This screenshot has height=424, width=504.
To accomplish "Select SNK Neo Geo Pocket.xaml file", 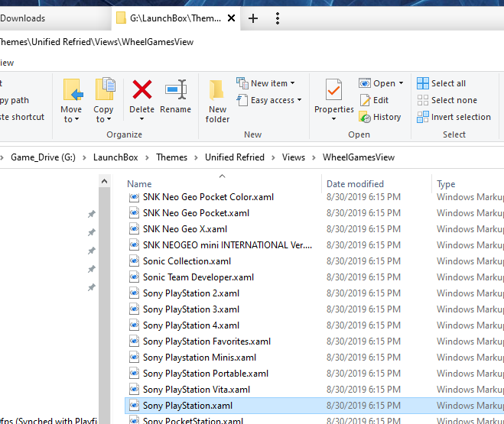I will point(196,213).
